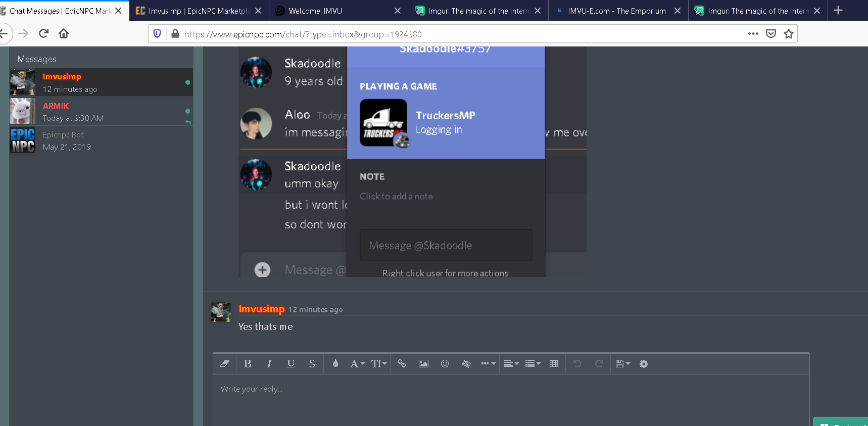
Task: Bookmark this page with star icon
Action: (x=789, y=34)
